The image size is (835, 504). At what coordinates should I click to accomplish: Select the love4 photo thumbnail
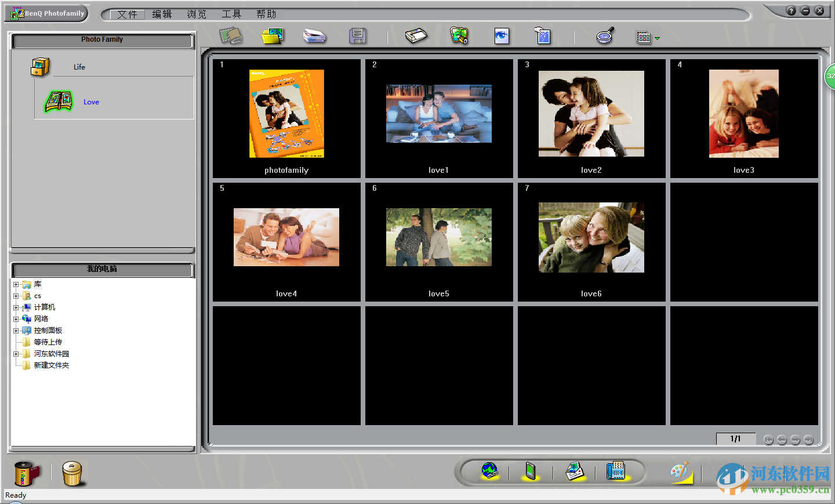tap(286, 237)
